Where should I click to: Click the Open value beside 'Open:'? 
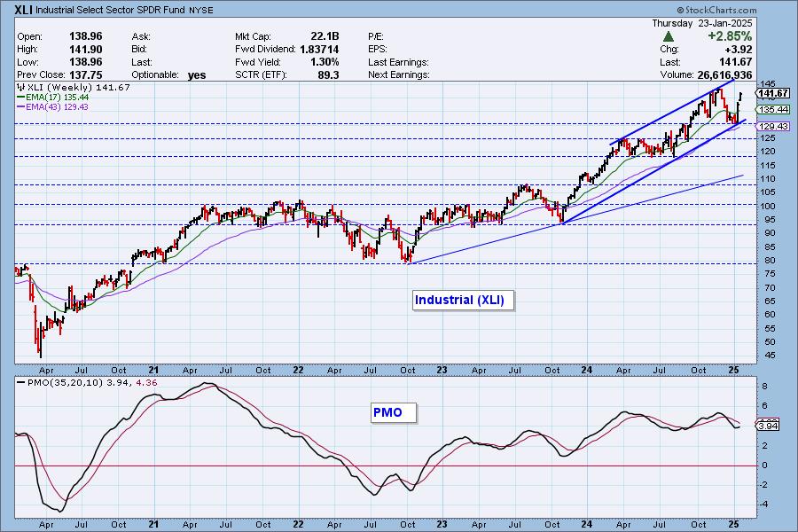click(85, 36)
